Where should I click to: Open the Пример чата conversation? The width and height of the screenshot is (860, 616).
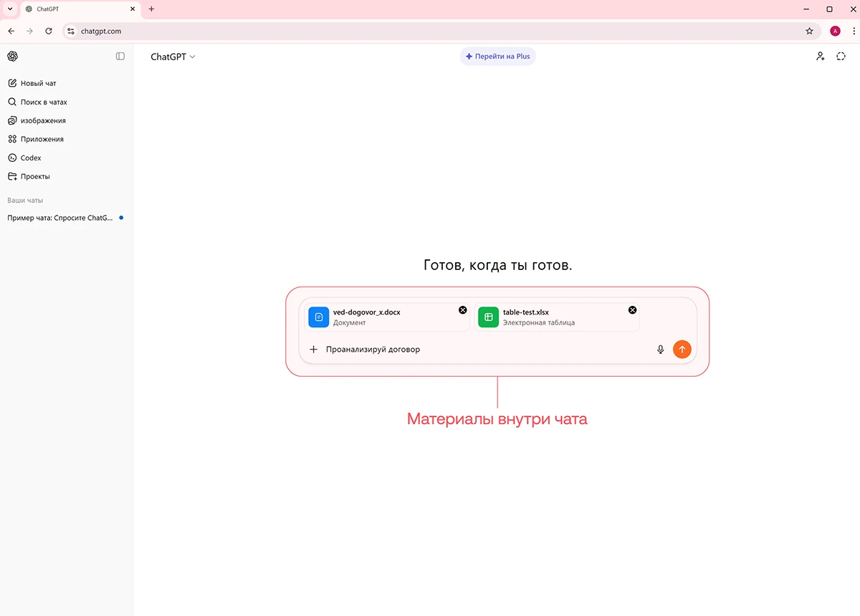click(x=60, y=218)
